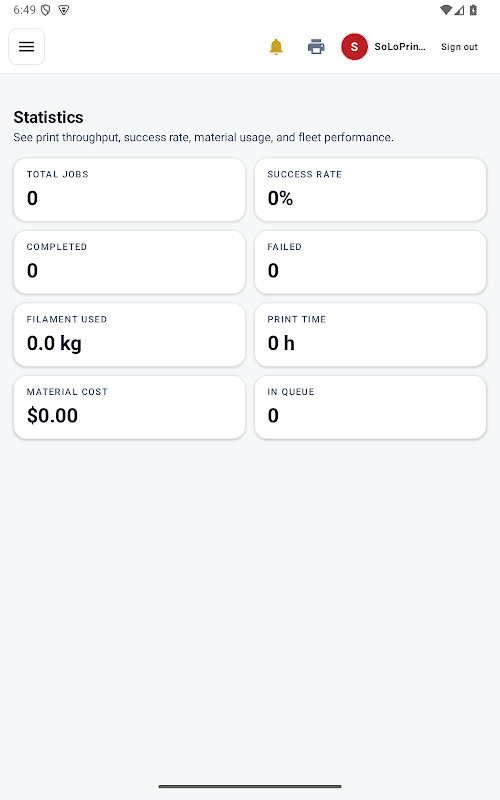500x800 pixels.
Task: Tap the cellular signal status icon
Action: pyautogui.click(x=459, y=10)
